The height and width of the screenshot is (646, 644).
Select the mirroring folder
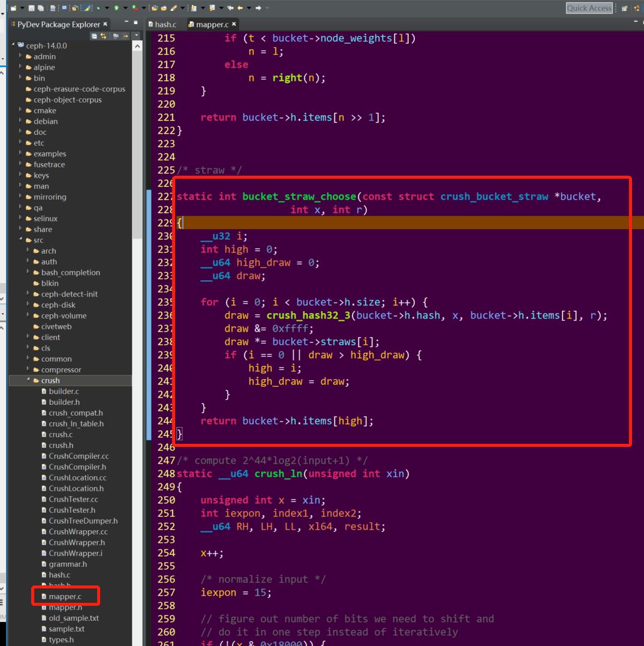(x=50, y=197)
